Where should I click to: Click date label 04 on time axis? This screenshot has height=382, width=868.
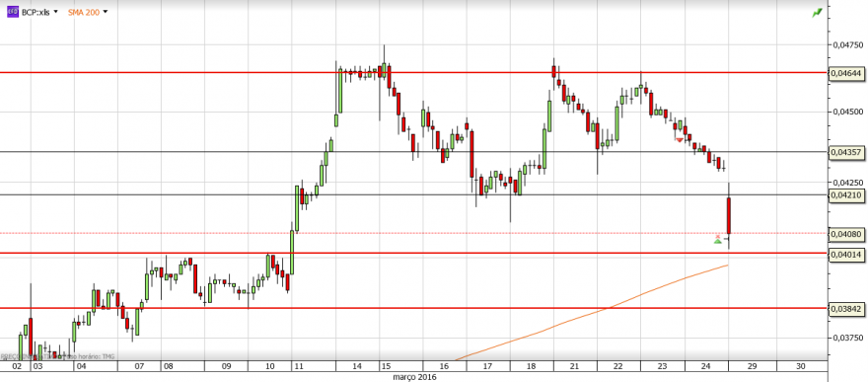81,366
